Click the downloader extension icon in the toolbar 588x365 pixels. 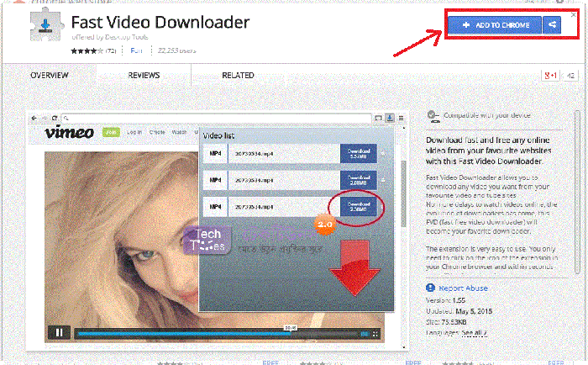pos(390,118)
